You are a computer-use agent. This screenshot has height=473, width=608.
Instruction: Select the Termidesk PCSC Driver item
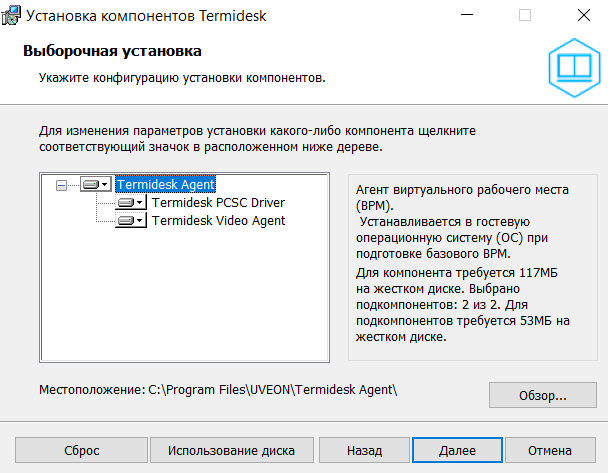[218, 202]
